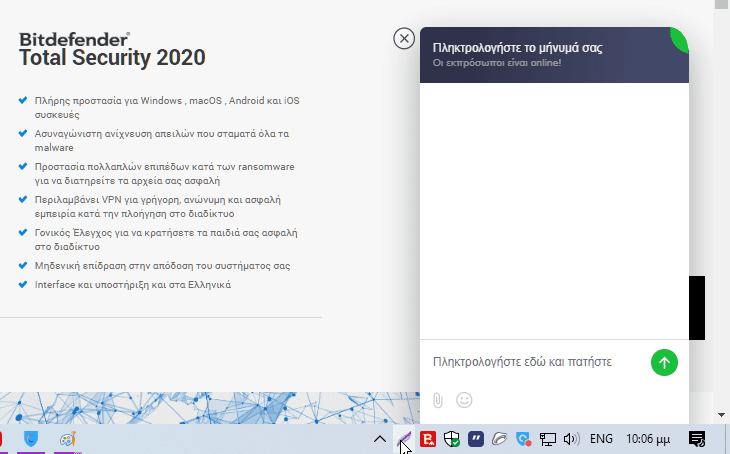
Task: Click text 'Πλήρης προστασία για Windows, macOS'
Action: click(x=128, y=101)
